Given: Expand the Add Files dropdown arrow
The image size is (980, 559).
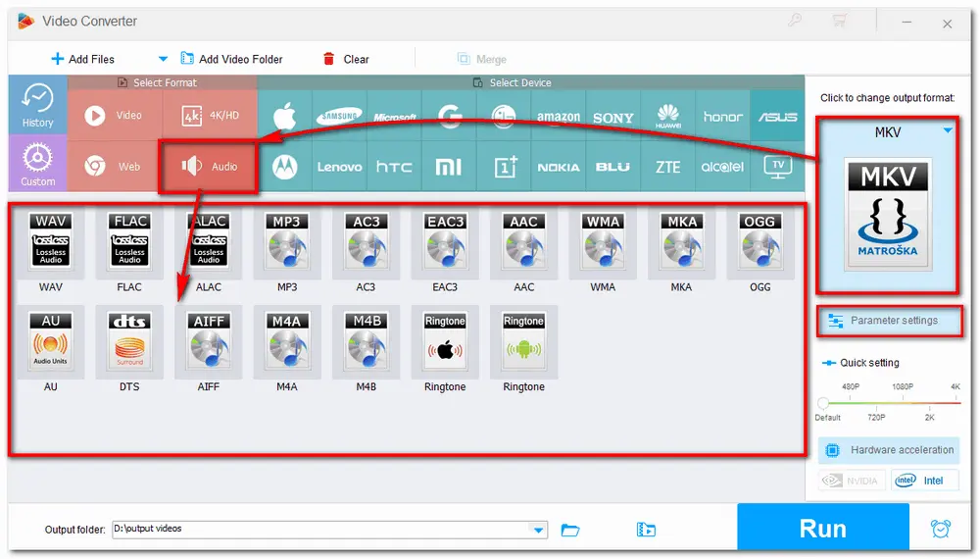Looking at the screenshot, I should pos(163,59).
